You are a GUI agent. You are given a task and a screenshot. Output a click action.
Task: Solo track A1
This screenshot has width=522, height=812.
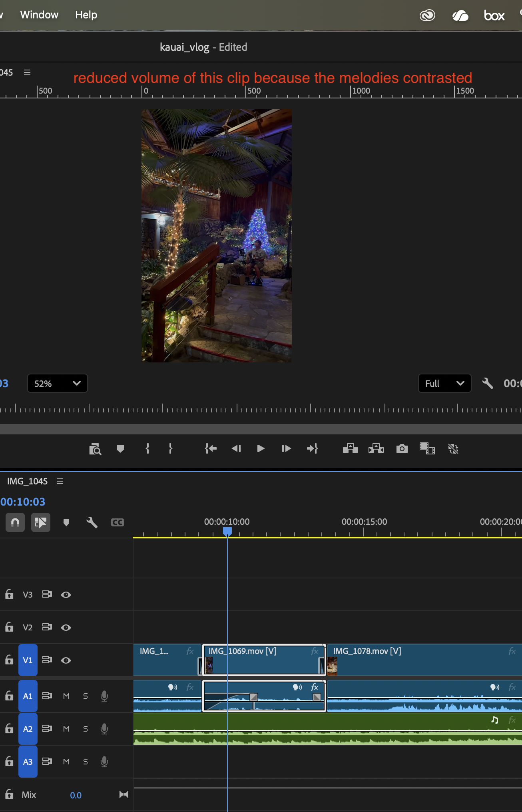[85, 696]
